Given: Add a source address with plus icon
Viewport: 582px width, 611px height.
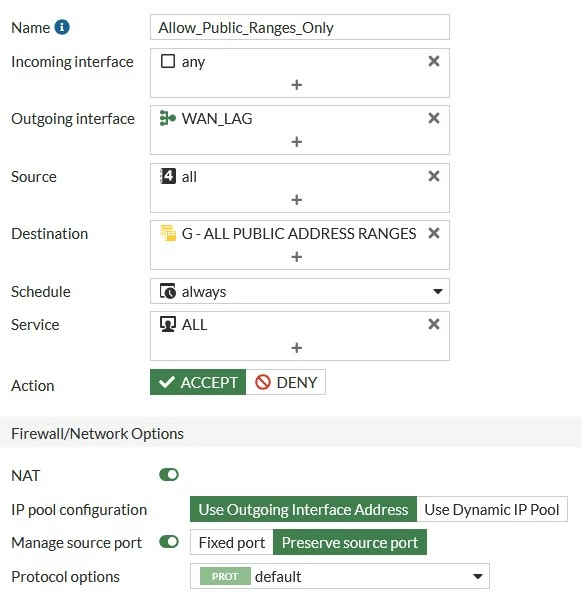Looking at the screenshot, I should [x=296, y=200].
